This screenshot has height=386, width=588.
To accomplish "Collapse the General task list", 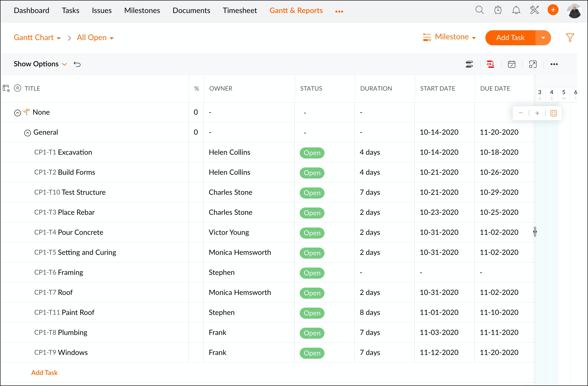I will [27, 133].
